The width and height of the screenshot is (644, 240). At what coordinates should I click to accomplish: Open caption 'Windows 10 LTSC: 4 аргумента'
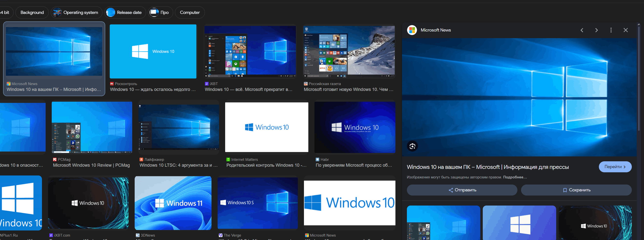179,165
